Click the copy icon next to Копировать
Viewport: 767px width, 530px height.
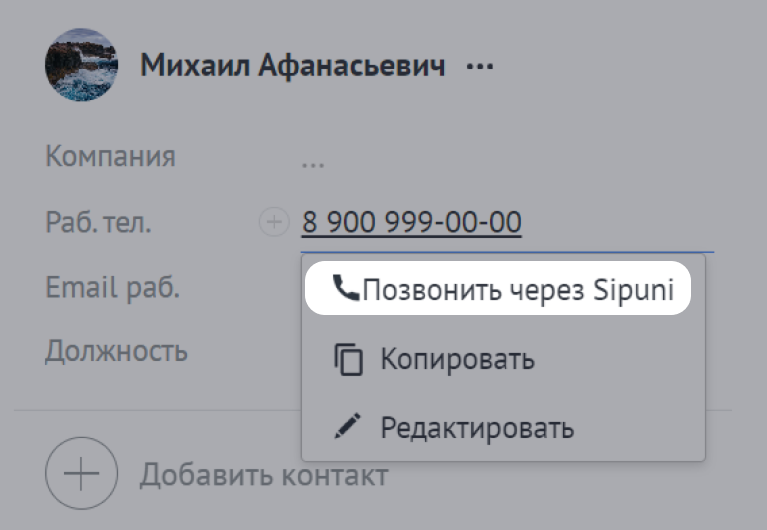tap(348, 360)
